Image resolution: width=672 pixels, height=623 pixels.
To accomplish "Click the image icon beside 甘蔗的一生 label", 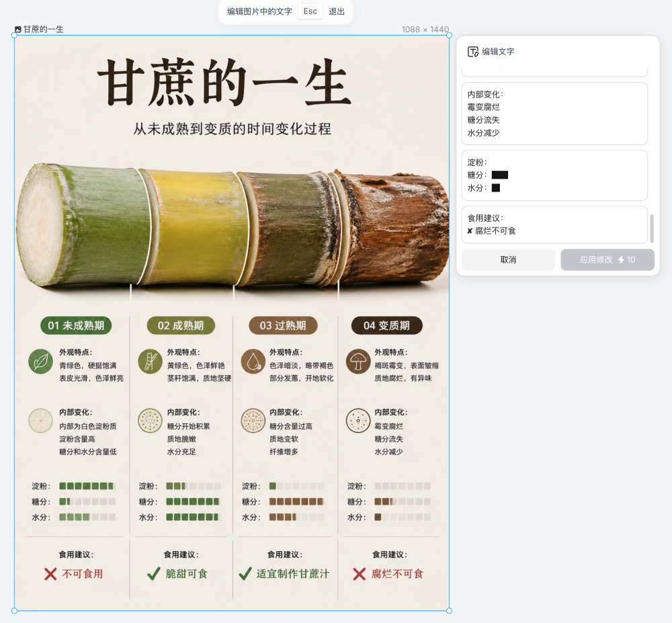I will (18, 30).
